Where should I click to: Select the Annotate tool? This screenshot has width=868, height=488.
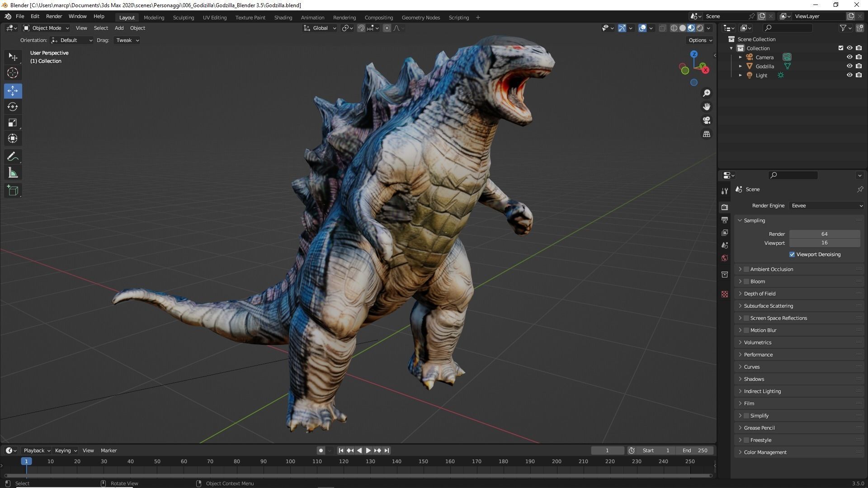pos(13,157)
